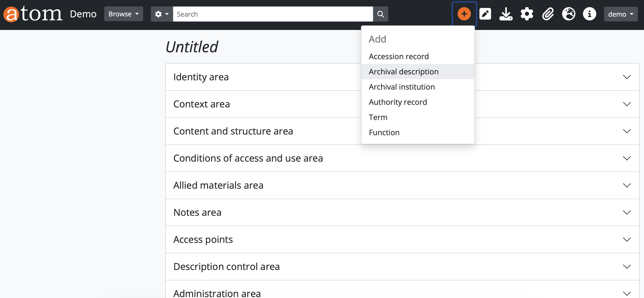Open the Admin gear icon menu
This screenshot has width=644, height=298.
(527, 14)
